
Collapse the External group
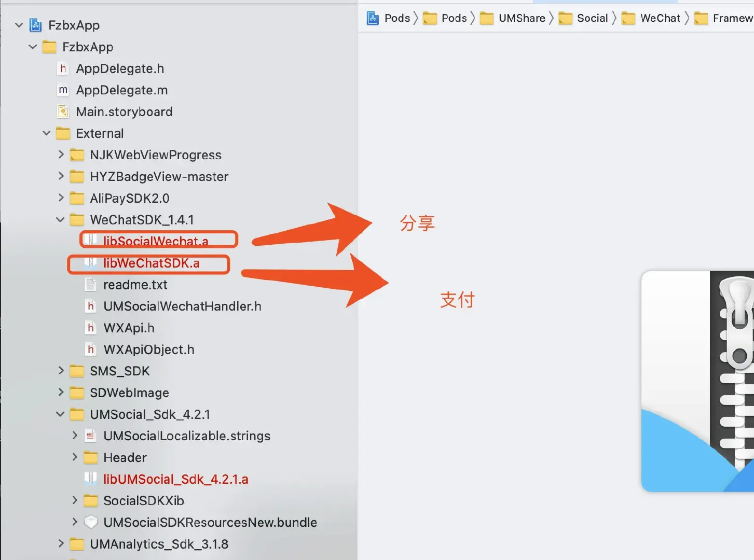(x=47, y=133)
